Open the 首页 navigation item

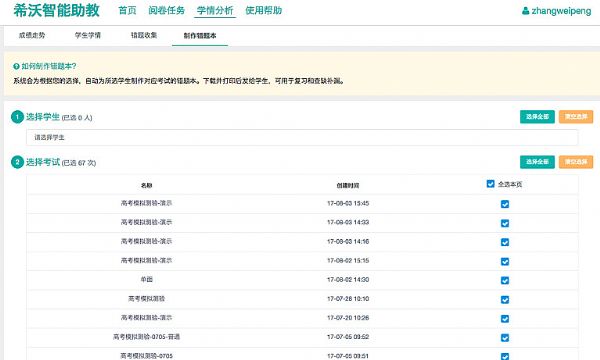pyautogui.click(x=127, y=10)
